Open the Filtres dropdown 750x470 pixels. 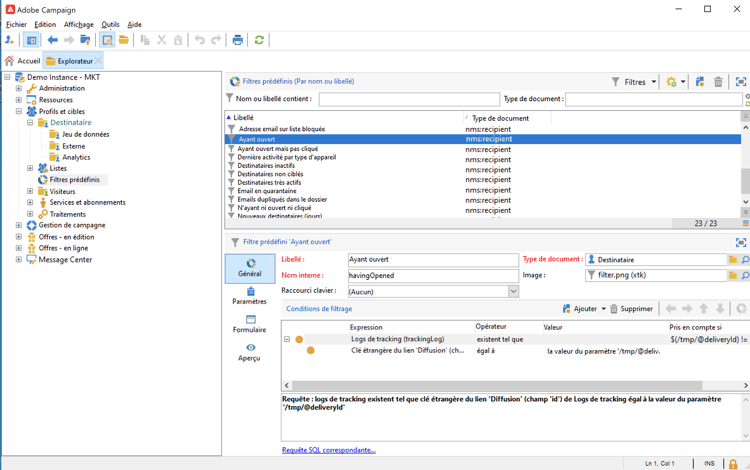(x=634, y=82)
